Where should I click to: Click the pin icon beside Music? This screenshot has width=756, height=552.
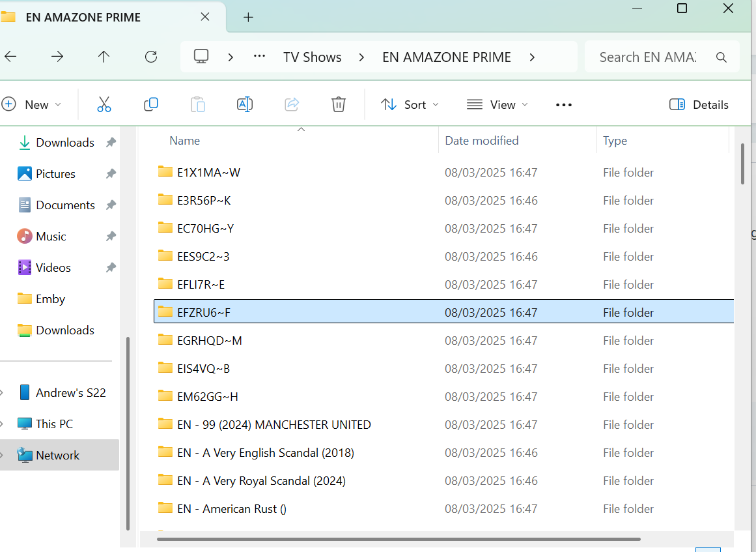click(111, 237)
